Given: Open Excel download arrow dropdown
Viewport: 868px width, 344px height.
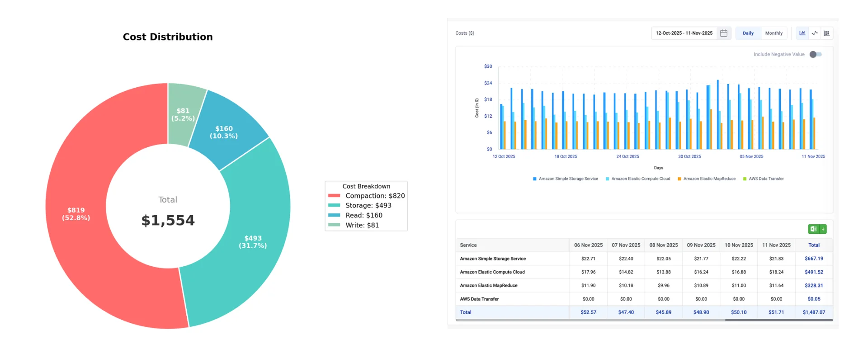Looking at the screenshot, I should pyautogui.click(x=823, y=229).
